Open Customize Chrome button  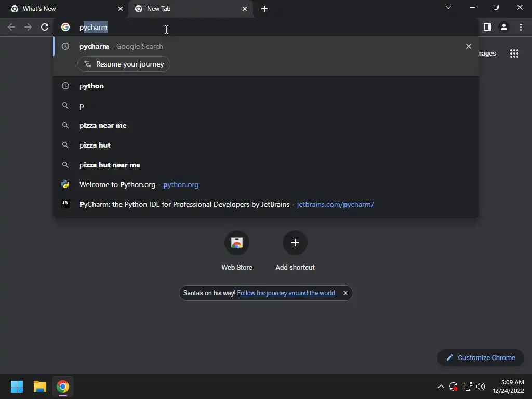[481, 357]
